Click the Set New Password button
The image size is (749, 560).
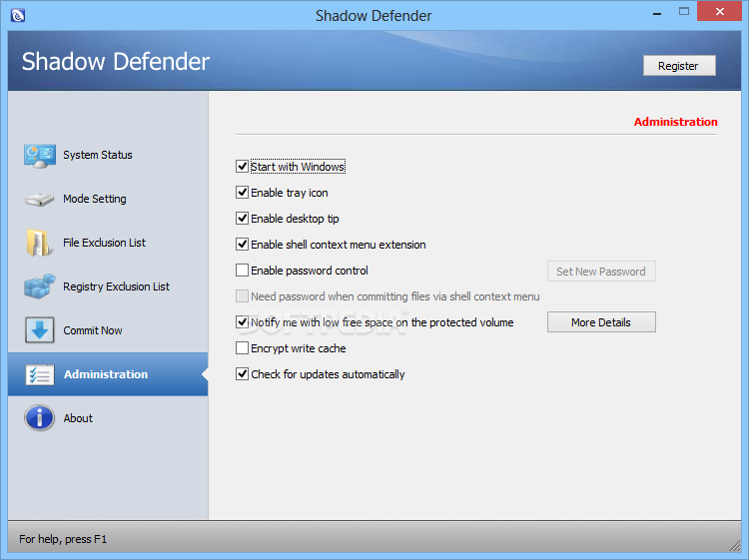[601, 272]
